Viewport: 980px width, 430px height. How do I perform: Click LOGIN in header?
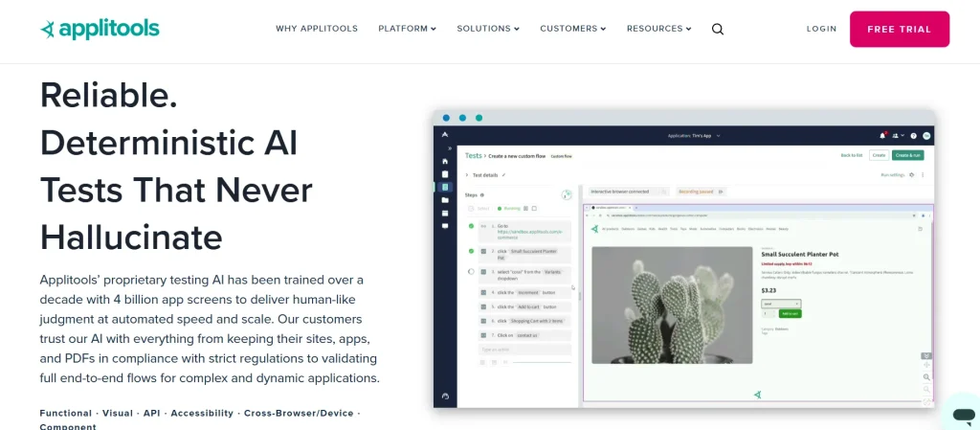(x=821, y=29)
